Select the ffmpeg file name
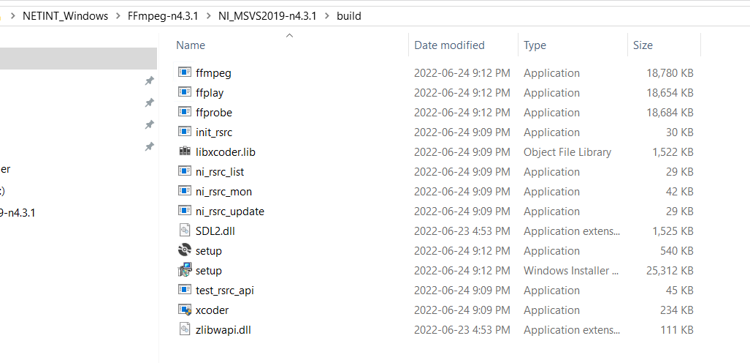This screenshot has height=363, width=750. pos(213,73)
